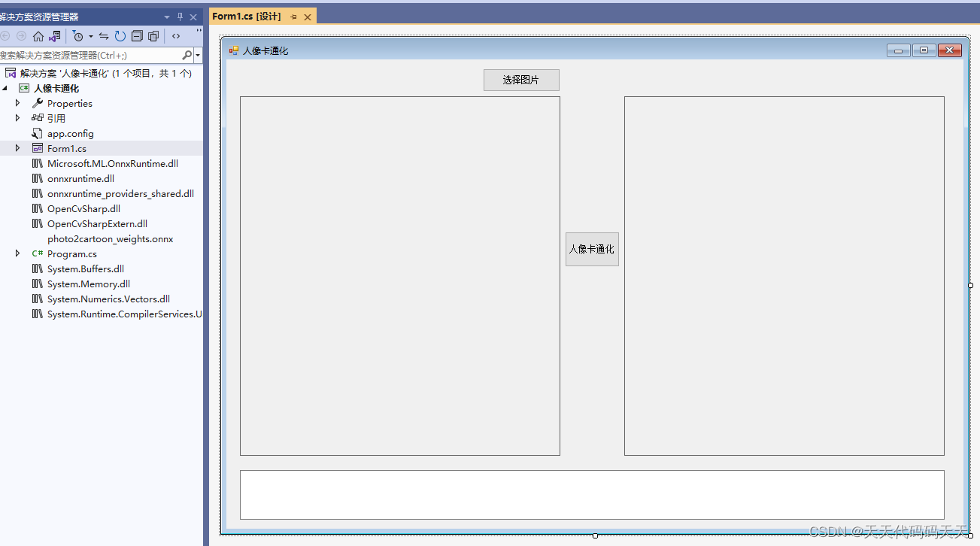Expand the Program.cs node
This screenshot has width=980, height=546.
17,253
